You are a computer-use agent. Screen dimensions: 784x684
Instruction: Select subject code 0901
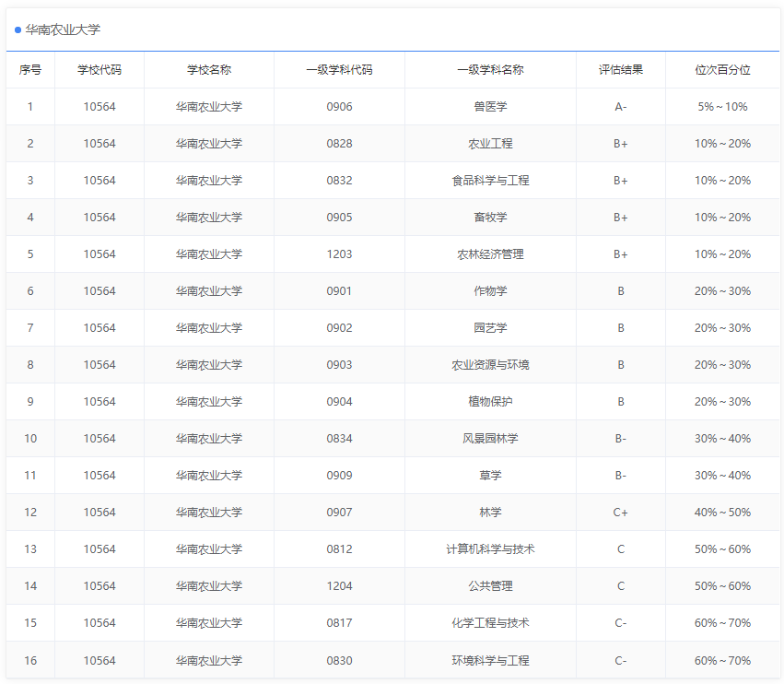click(340, 290)
